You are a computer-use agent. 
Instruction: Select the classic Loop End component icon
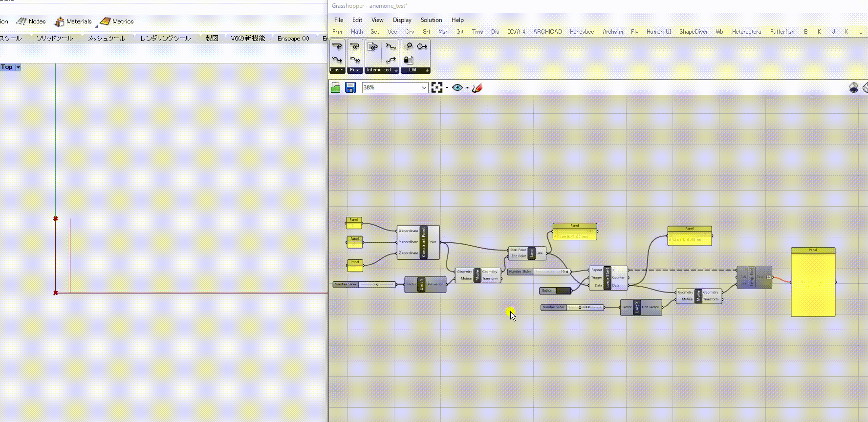click(x=337, y=60)
